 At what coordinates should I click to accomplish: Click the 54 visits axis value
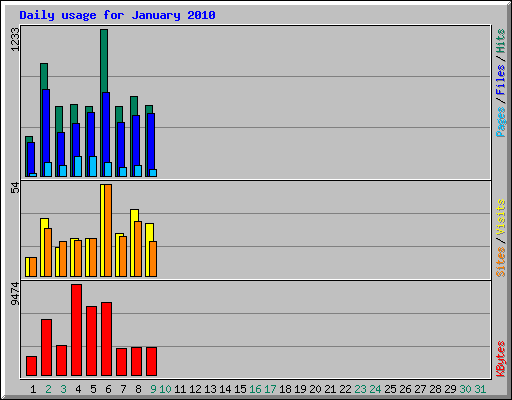[x=15, y=188]
